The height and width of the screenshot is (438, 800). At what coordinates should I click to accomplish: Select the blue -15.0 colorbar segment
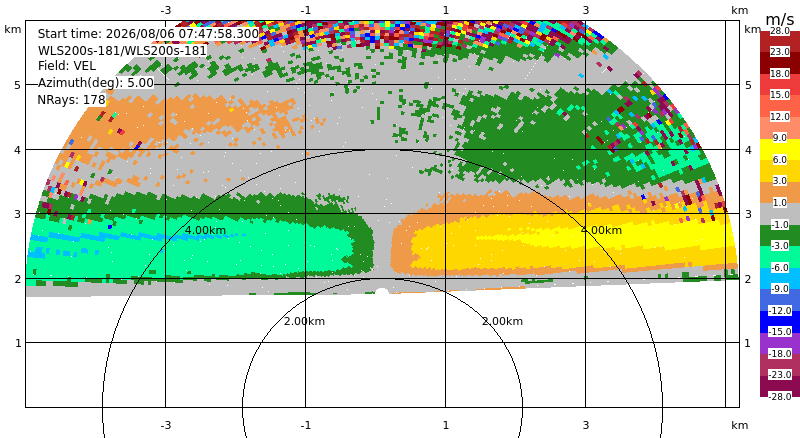(780, 322)
